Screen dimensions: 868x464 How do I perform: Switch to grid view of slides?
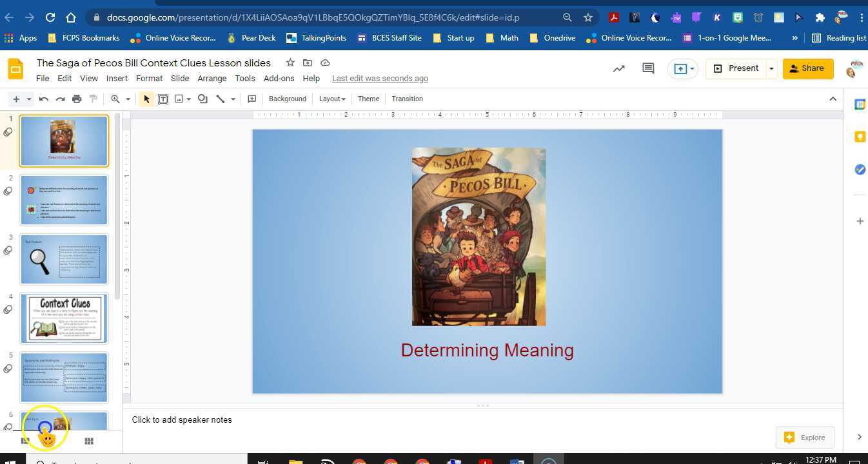(x=88, y=441)
